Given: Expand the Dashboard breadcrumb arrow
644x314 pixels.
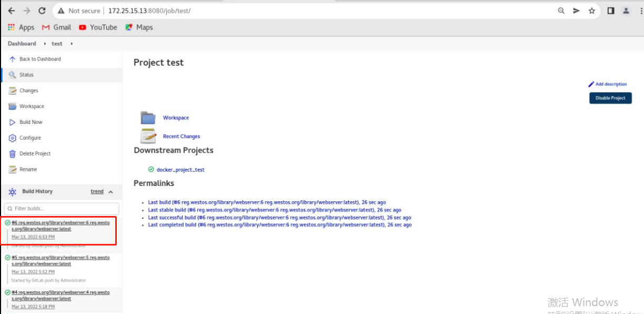Looking at the screenshot, I should (45, 44).
